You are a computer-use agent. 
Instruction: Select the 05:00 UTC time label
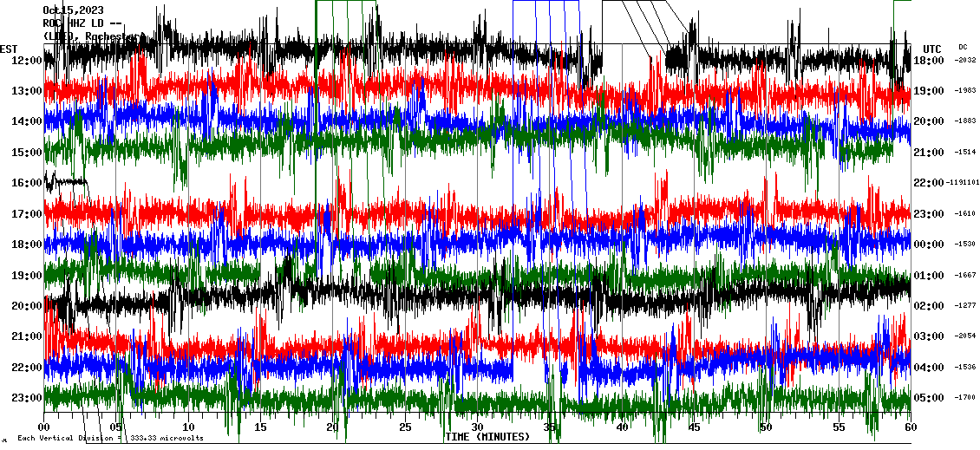tap(929, 398)
